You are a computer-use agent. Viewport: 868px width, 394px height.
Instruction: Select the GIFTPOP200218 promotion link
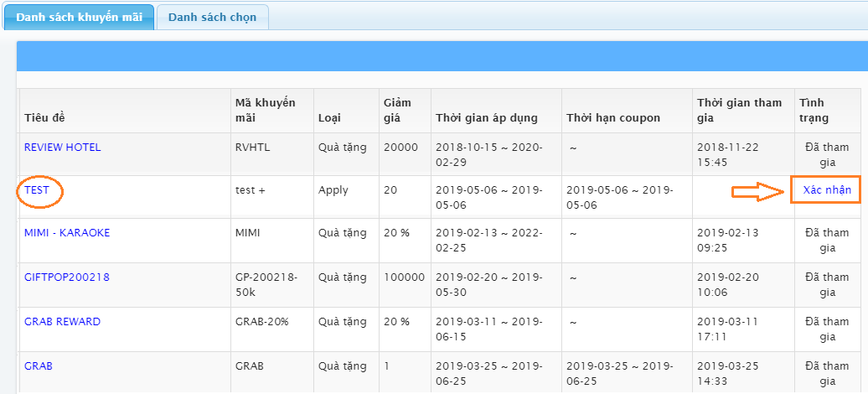[67, 277]
